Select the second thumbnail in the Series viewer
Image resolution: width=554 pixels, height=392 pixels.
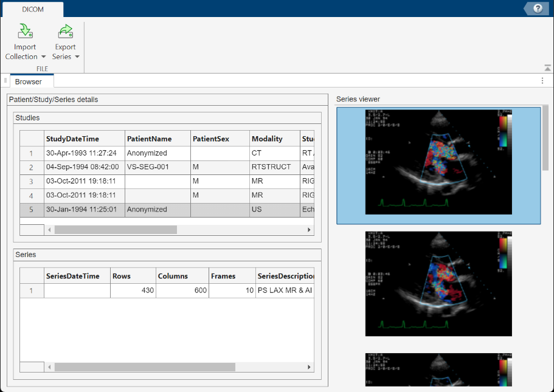point(438,283)
